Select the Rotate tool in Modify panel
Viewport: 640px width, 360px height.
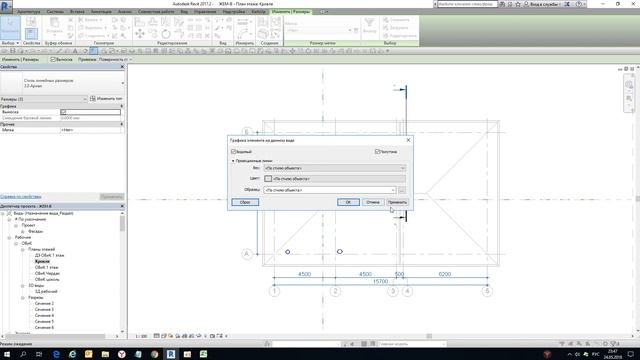pyautogui.click(x=166, y=34)
